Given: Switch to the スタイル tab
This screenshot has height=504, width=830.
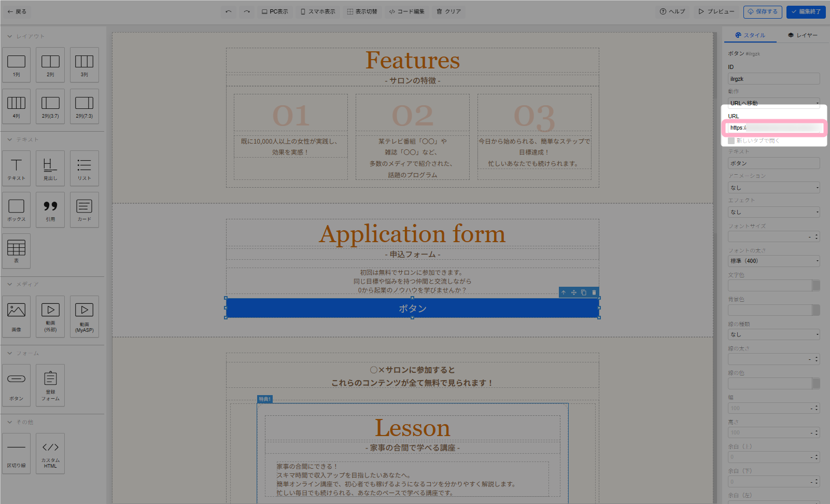Looking at the screenshot, I should click(750, 35).
